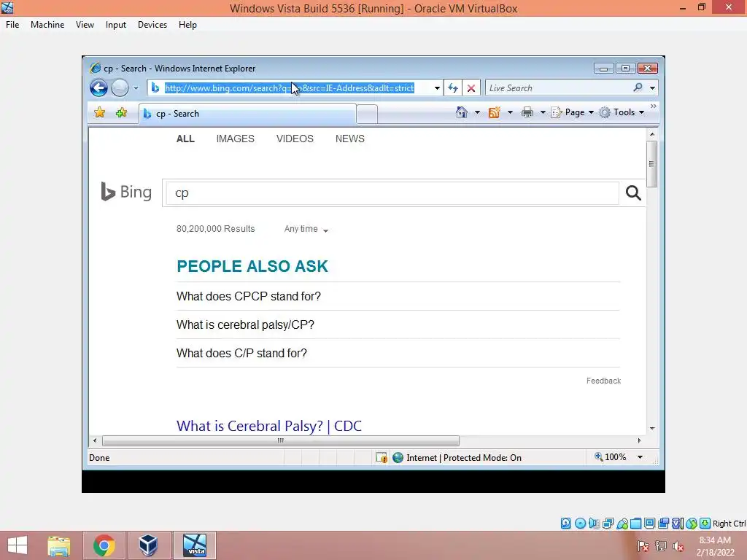Viewport: 747px width, 560px height.
Task: Expand the Print options dropdown arrow
Action: [543, 112]
